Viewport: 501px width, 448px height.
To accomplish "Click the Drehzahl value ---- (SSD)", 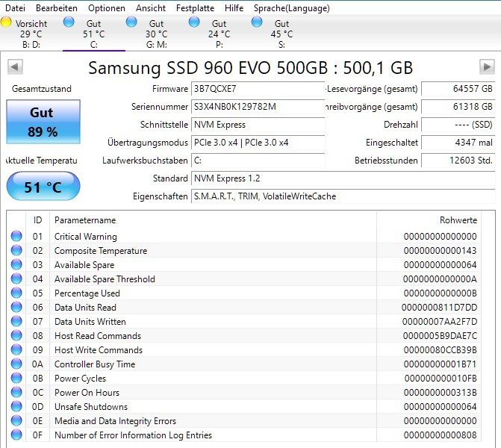I will tap(458, 124).
